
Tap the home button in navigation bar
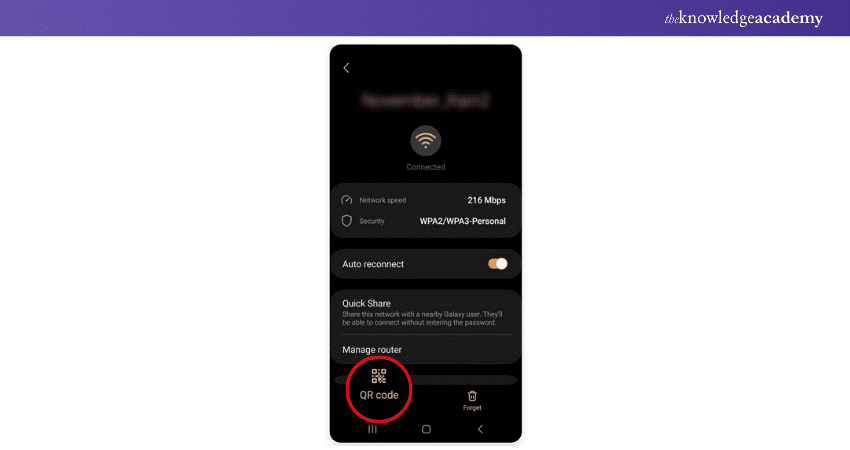(x=426, y=429)
